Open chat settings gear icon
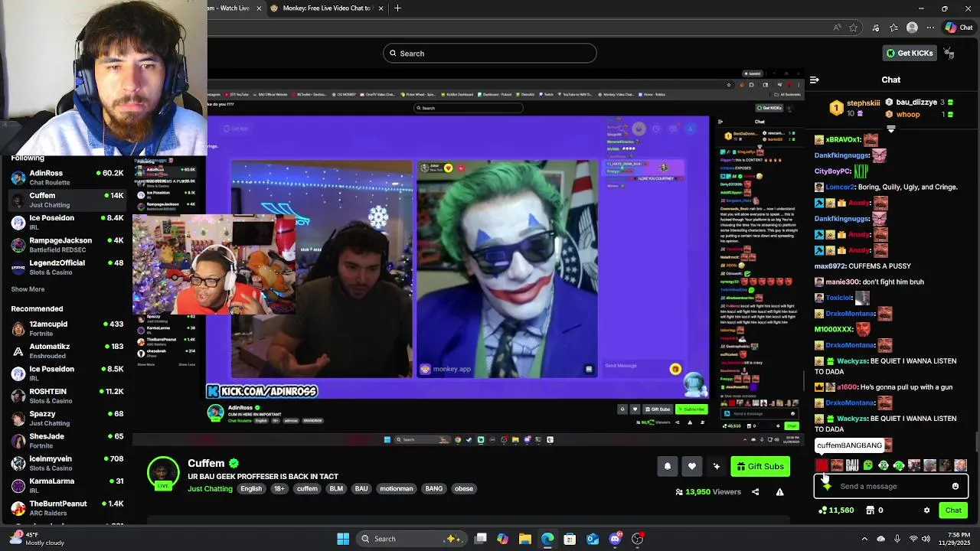 [926, 510]
